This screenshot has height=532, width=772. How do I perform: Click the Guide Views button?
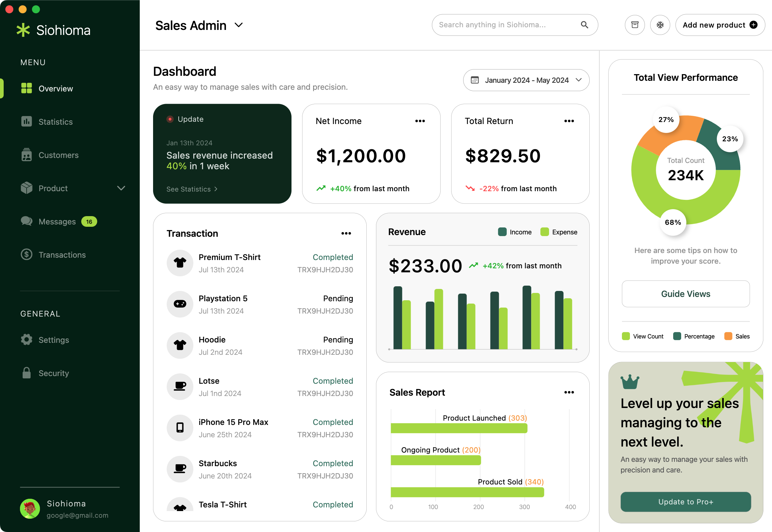685,294
